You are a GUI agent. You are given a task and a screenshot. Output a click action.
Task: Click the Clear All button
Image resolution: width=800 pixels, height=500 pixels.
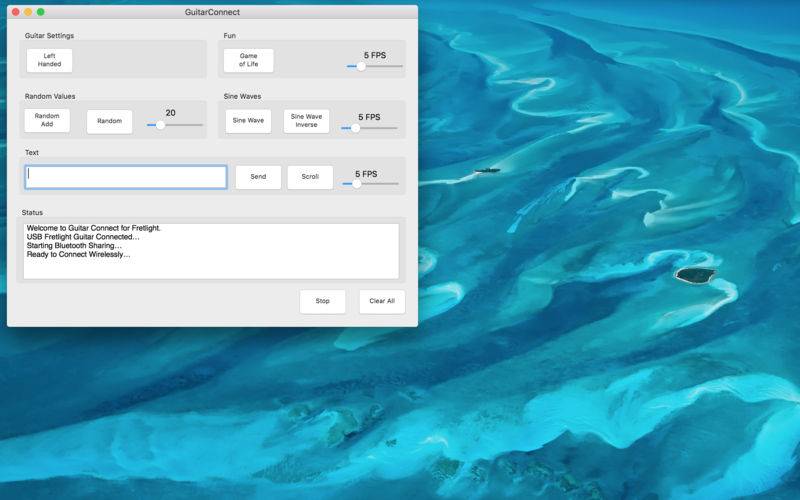click(x=382, y=302)
